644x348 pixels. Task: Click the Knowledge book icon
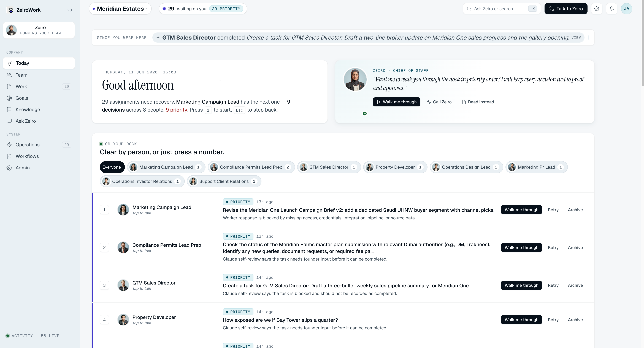pyautogui.click(x=9, y=110)
